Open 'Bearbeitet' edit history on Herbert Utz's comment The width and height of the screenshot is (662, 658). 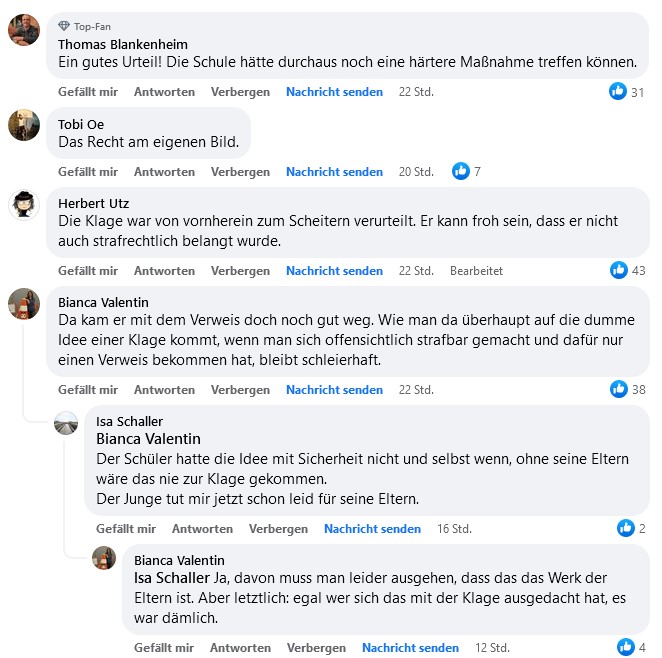[476, 271]
